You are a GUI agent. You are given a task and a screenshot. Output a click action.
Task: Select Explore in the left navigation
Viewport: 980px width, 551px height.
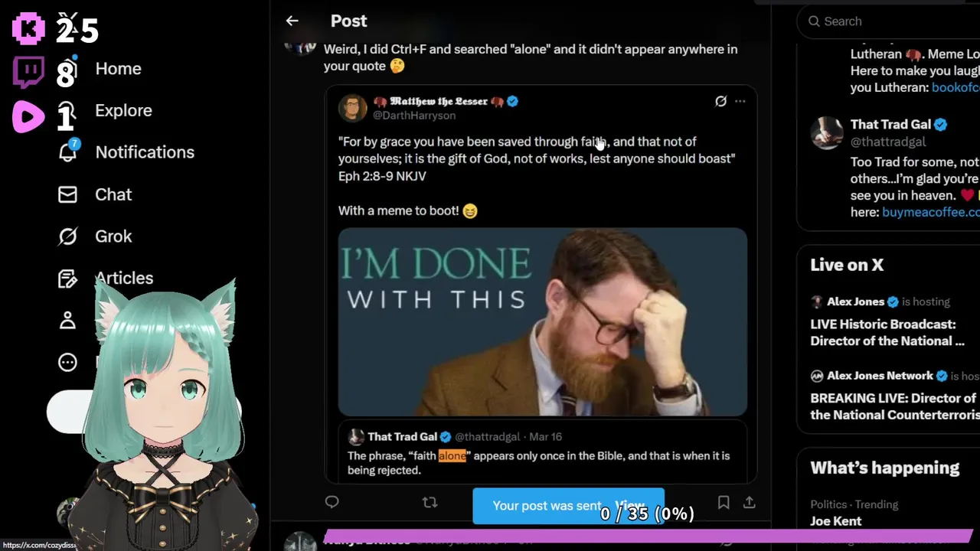tap(123, 110)
